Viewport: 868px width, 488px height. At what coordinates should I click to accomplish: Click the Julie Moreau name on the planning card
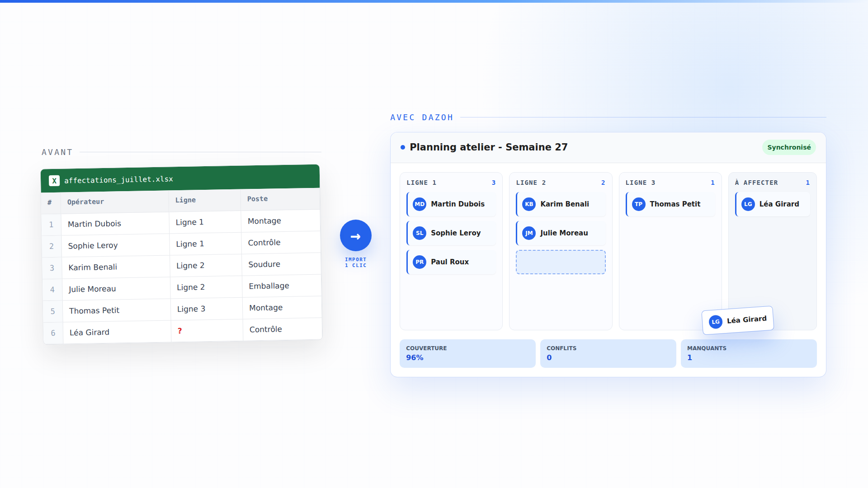564,233
